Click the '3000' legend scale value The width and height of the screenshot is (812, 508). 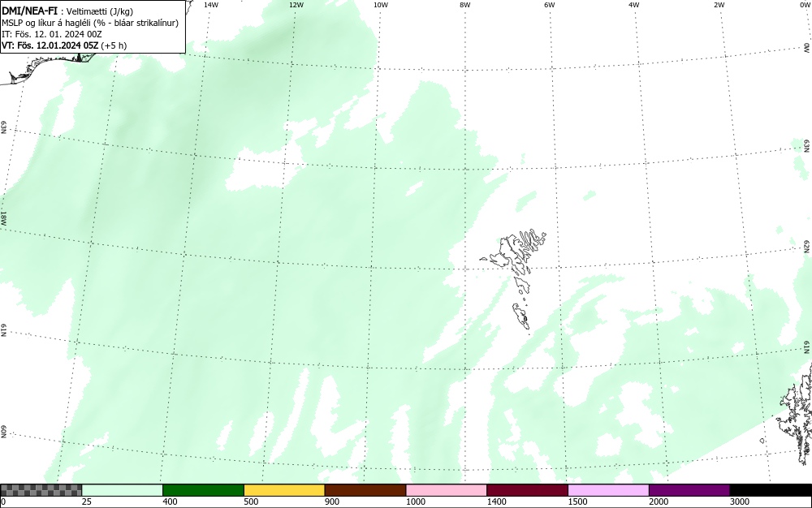coord(740,502)
